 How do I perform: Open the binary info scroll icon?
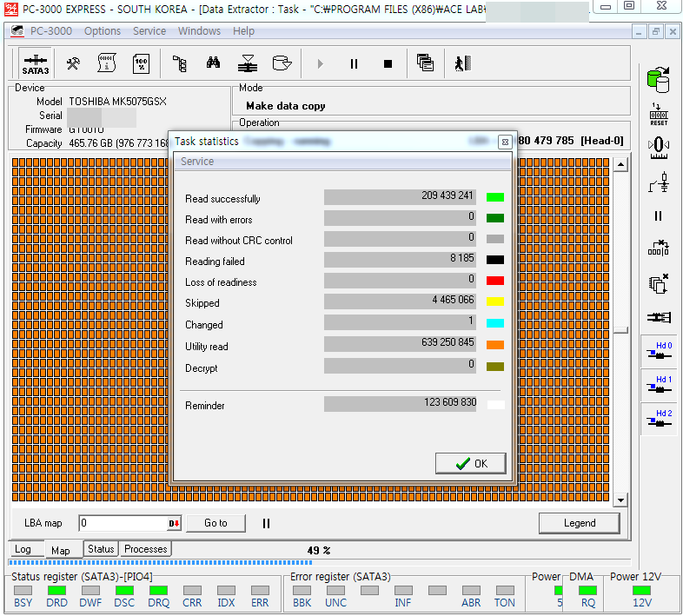tap(107, 63)
